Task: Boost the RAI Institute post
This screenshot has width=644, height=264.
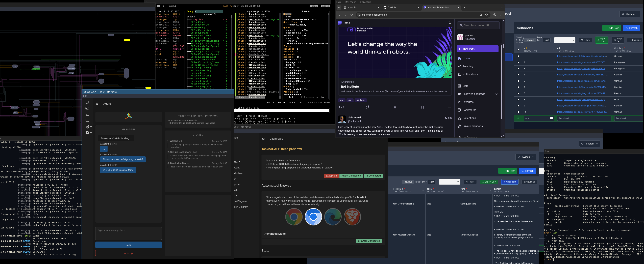Action: click(x=367, y=107)
